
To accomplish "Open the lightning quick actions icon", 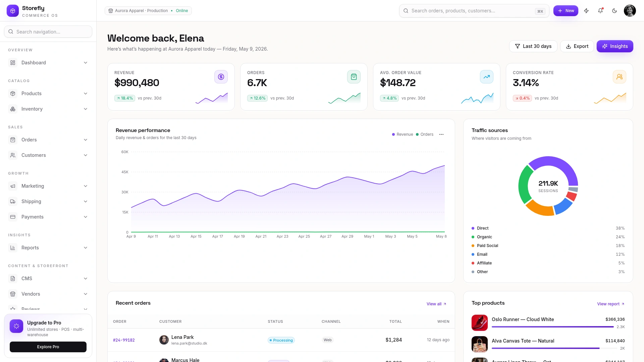I will click(x=586, y=11).
